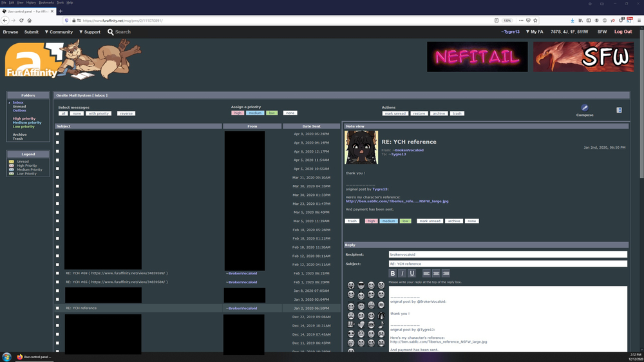Check the box for RE: YCH reference message
Image resolution: width=644 pixels, height=362 pixels.
pos(57,308)
